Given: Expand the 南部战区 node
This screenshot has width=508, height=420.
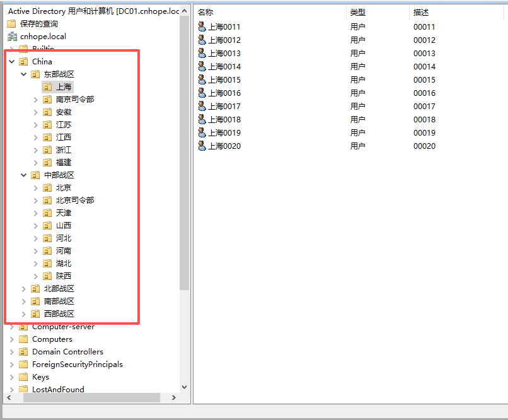Looking at the screenshot, I should coord(24,301).
